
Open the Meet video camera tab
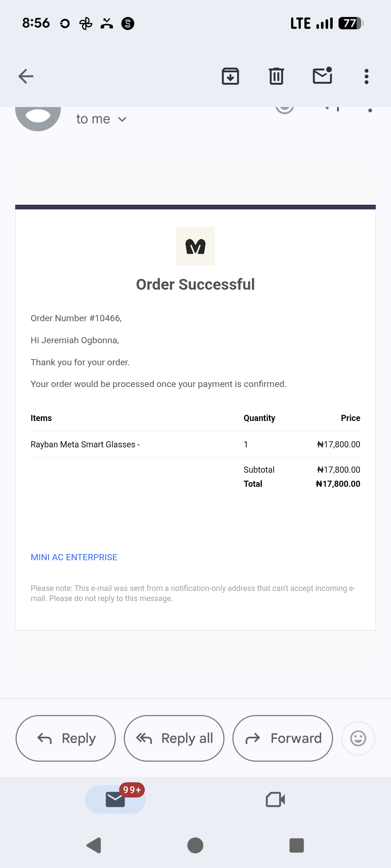click(276, 800)
